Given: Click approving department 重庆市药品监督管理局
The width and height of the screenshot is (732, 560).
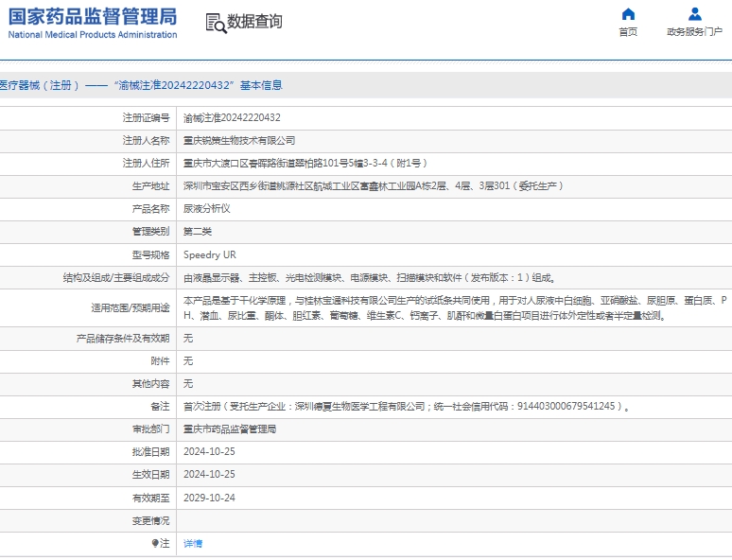Looking at the screenshot, I should tap(230, 429).
